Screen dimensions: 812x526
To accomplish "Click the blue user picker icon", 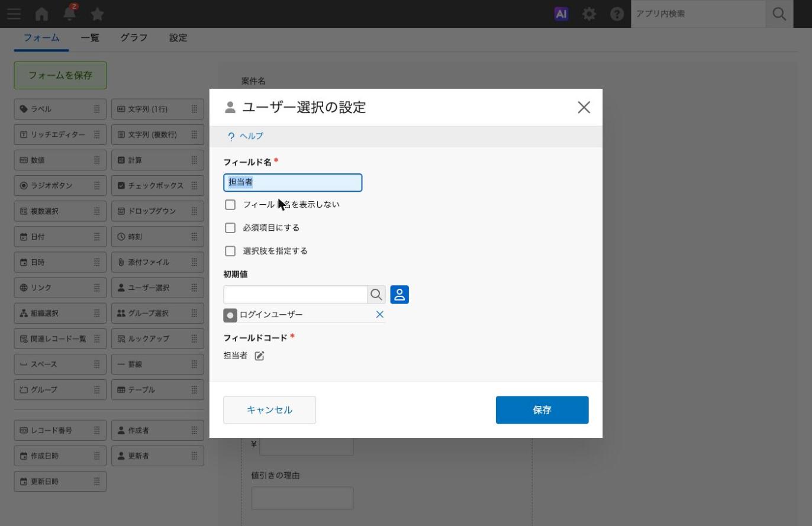I will pyautogui.click(x=399, y=295).
